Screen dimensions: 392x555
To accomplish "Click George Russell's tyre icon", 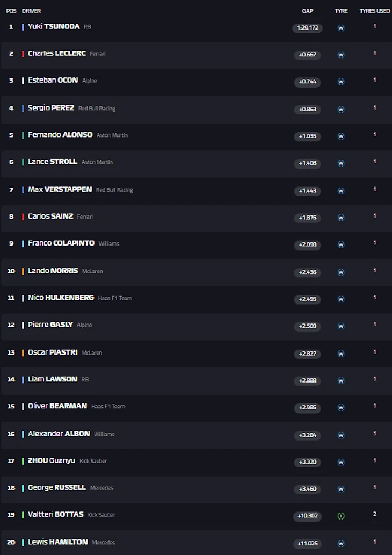I will click(x=341, y=489).
